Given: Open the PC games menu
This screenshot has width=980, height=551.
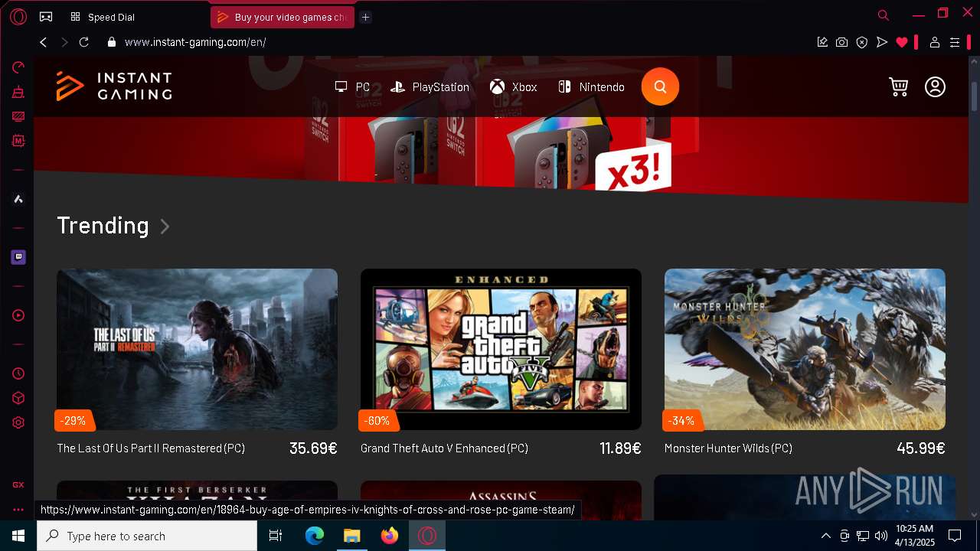Looking at the screenshot, I should 353,87.
